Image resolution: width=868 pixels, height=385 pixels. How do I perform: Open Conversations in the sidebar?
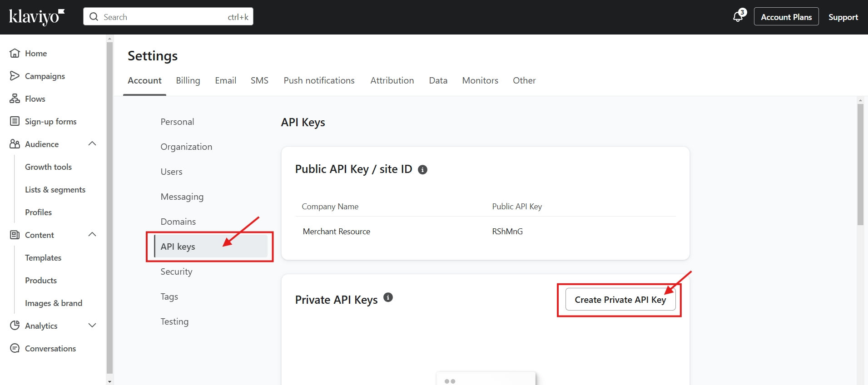pyautogui.click(x=50, y=348)
